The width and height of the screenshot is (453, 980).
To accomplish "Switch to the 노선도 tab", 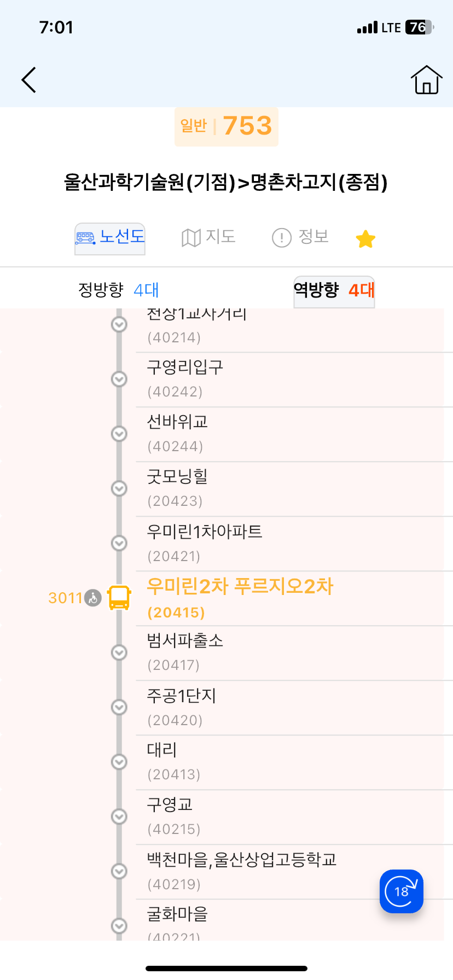I will point(110,238).
